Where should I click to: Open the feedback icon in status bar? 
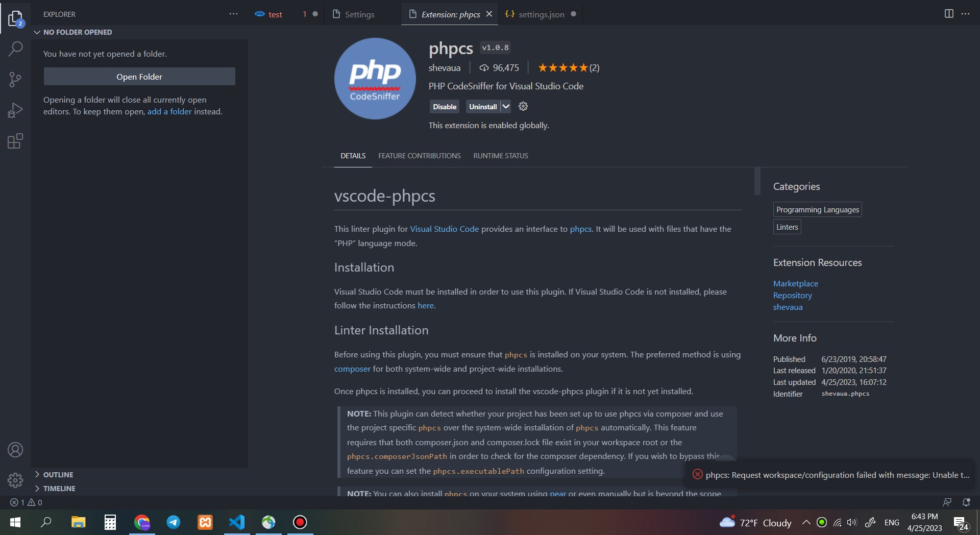(x=947, y=502)
